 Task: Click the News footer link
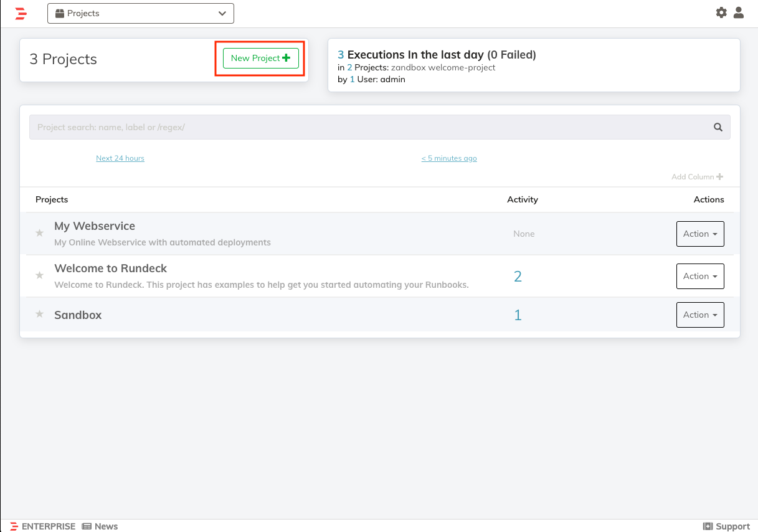pos(100,526)
